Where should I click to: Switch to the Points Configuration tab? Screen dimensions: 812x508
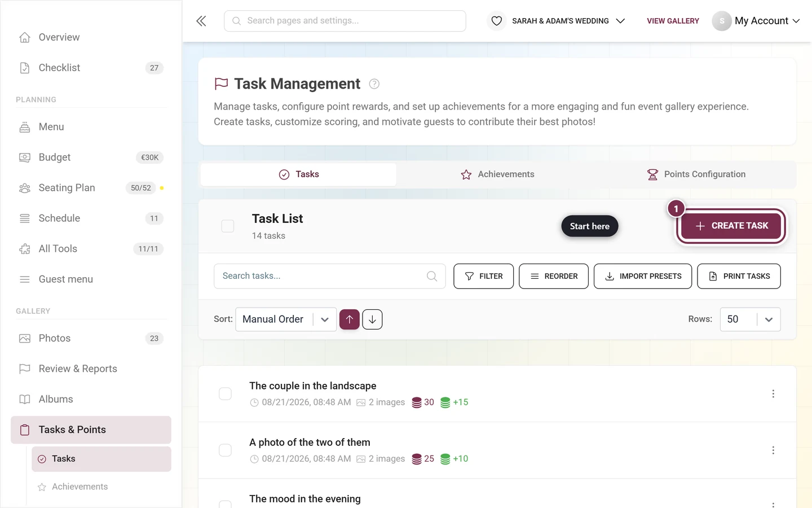pos(696,174)
